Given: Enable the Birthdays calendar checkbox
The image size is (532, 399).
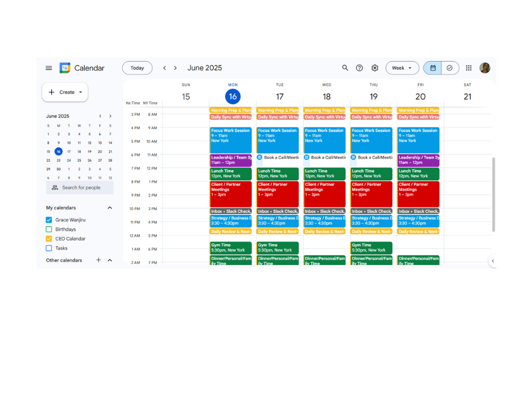Looking at the screenshot, I should coord(49,229).
